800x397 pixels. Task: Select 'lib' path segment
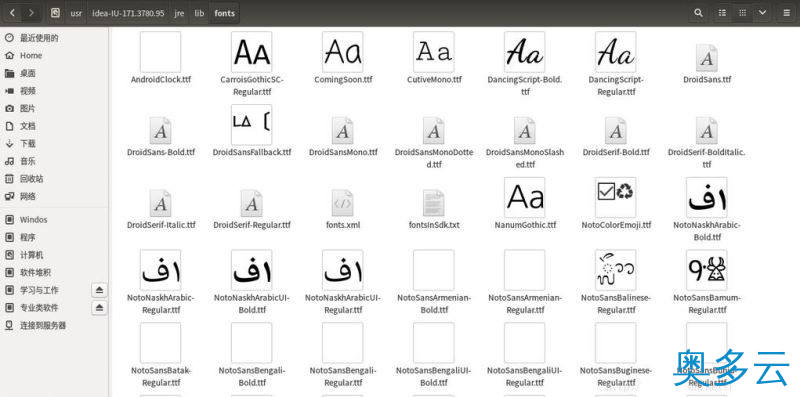199,13
